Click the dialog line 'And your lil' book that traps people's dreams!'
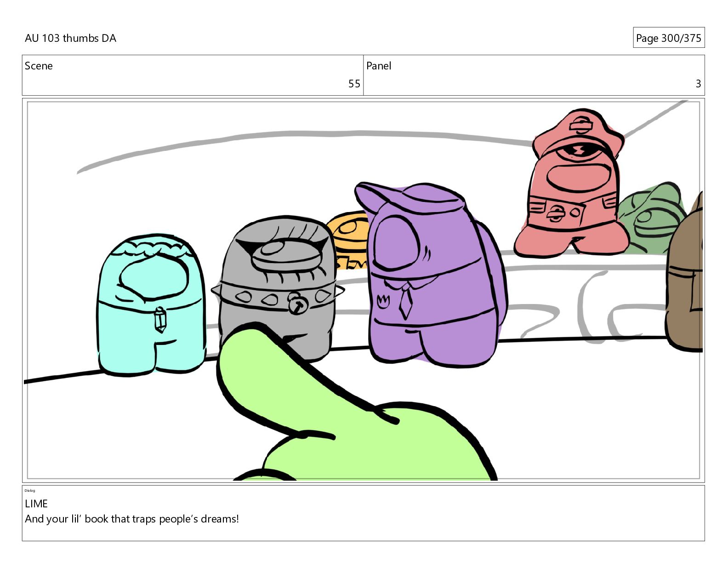 pyautogui.click(x=132, y=519)
